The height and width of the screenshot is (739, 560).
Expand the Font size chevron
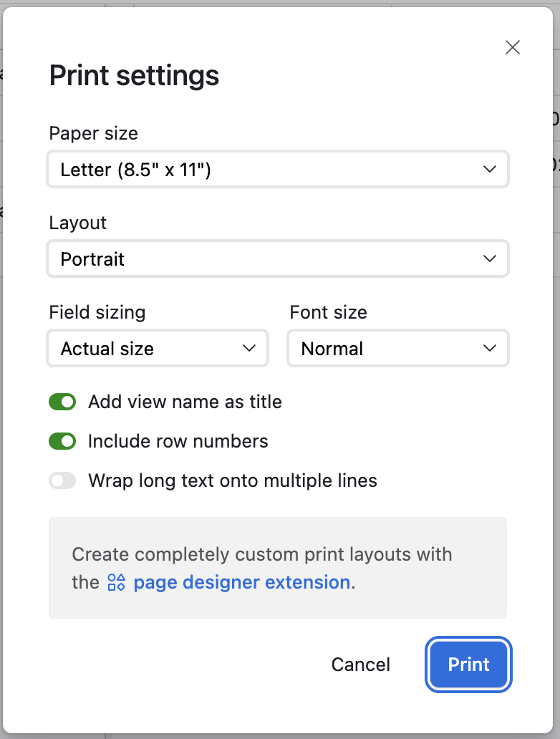point(489,348)
